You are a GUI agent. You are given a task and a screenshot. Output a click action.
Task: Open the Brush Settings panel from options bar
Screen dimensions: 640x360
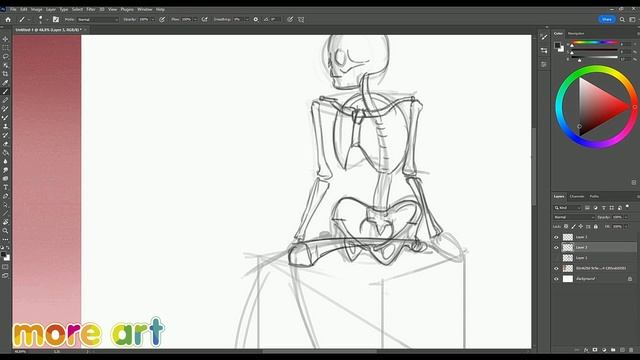pyautogui.click(x=56, y=19)
